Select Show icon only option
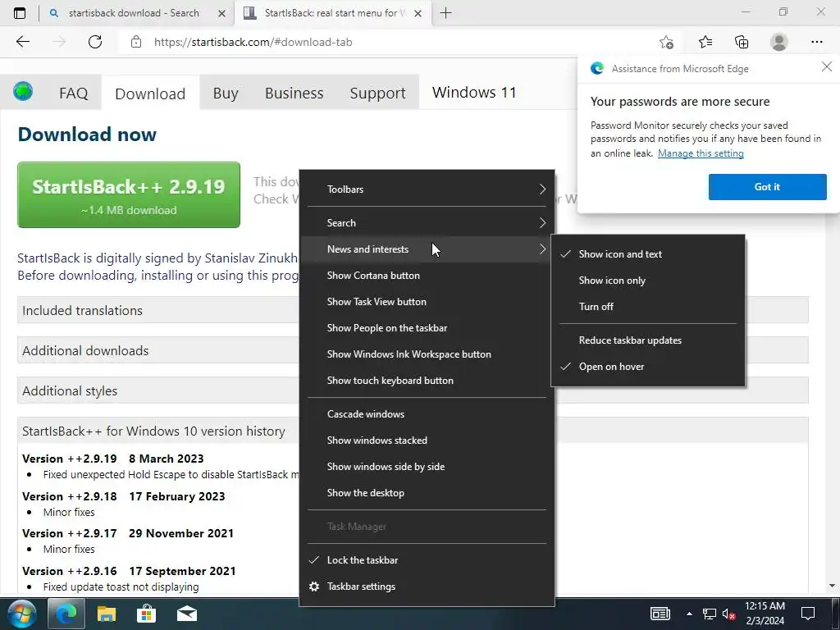The height and width of the screenshot is (630, 840). 648,281
